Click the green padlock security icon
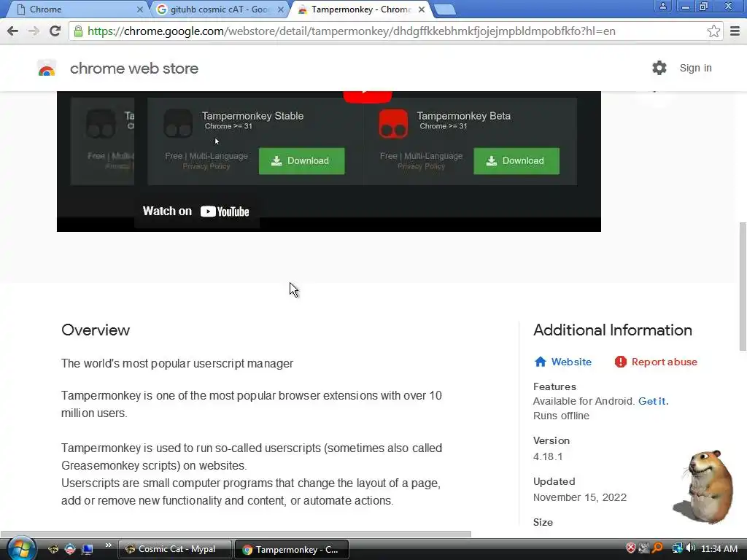The height and width of the screenshot is (560, 747). coord(78,31)
